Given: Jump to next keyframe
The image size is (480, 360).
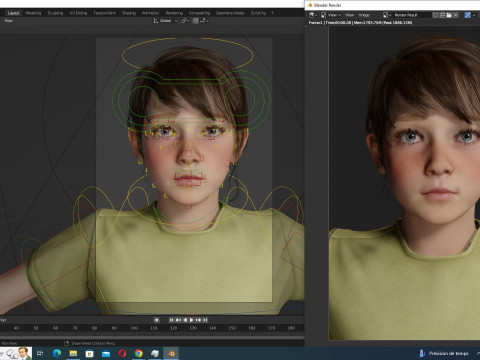Looking at the screenshot, I should click(x=198, y=320).
